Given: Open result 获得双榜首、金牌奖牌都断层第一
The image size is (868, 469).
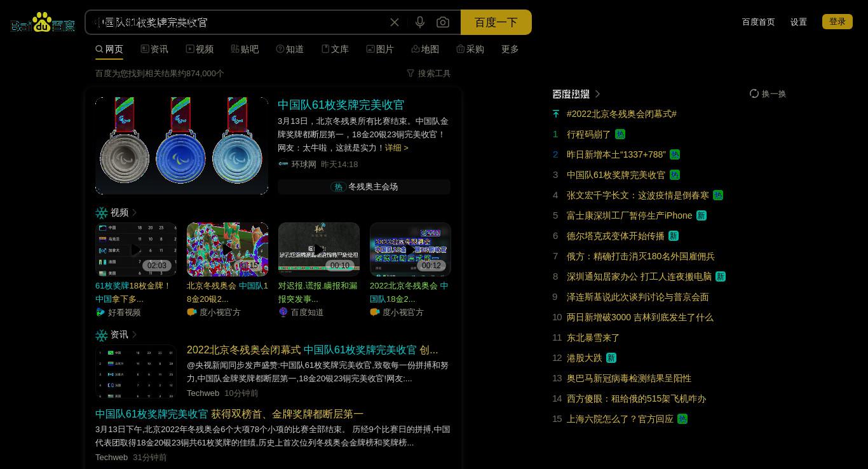Looking at the screenshot, I should click(x=229, y=414).
